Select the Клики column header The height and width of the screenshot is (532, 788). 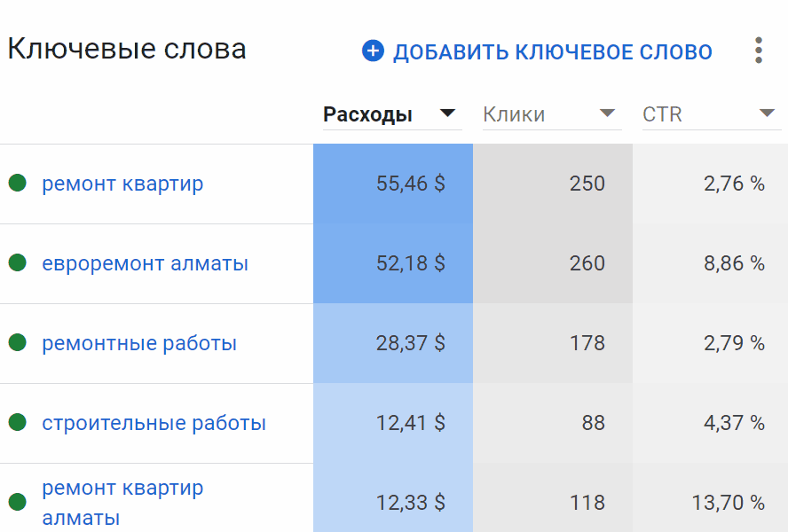[514, 114]
